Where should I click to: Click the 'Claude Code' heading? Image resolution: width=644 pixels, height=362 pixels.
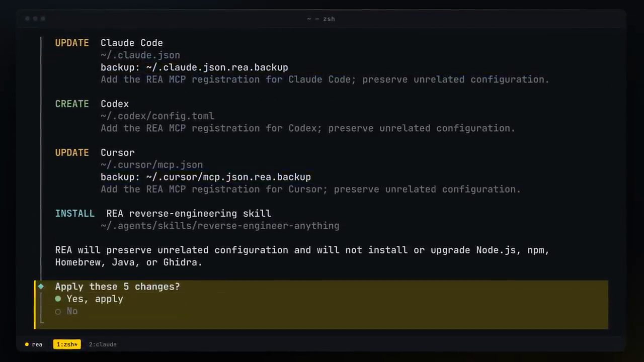point(132,43)
